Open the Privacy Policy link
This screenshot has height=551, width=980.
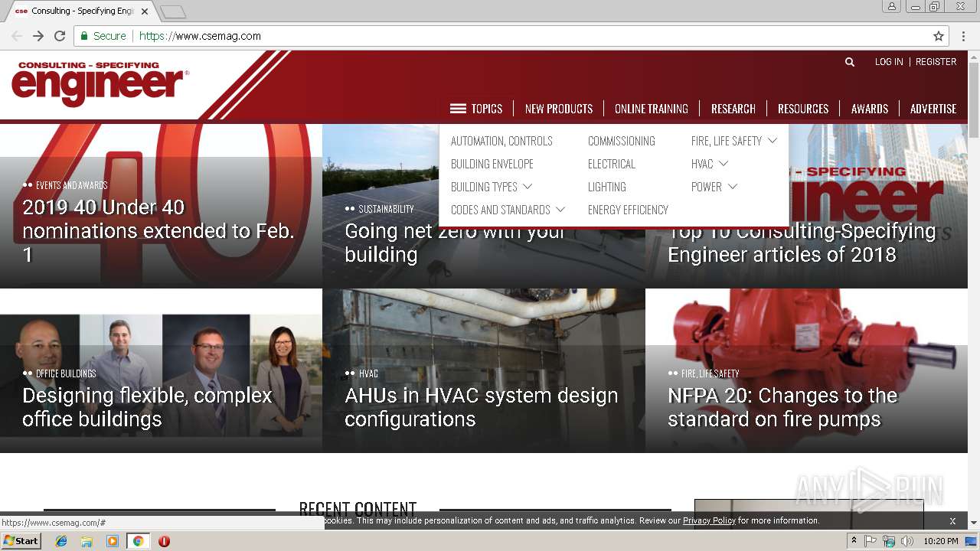pos(709,520)
